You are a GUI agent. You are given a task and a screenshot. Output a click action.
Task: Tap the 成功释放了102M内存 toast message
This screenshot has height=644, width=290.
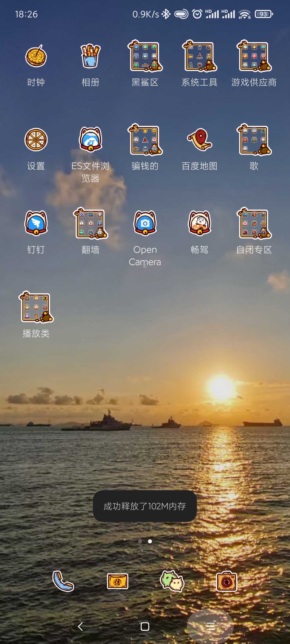(x=145, y=506)
